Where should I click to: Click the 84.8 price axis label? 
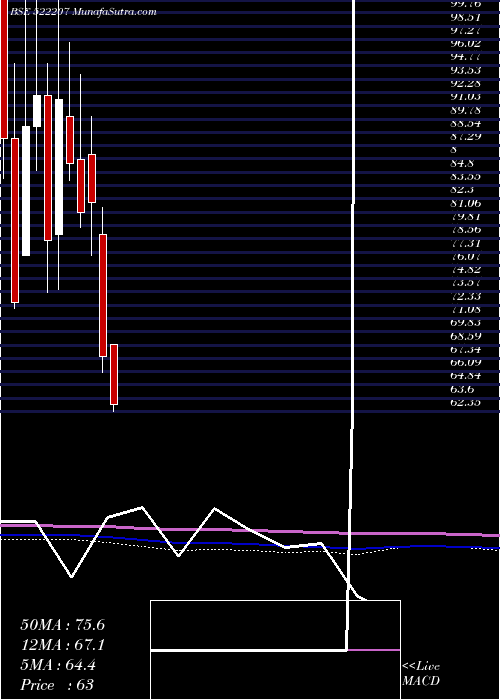[x=462, y=163]
